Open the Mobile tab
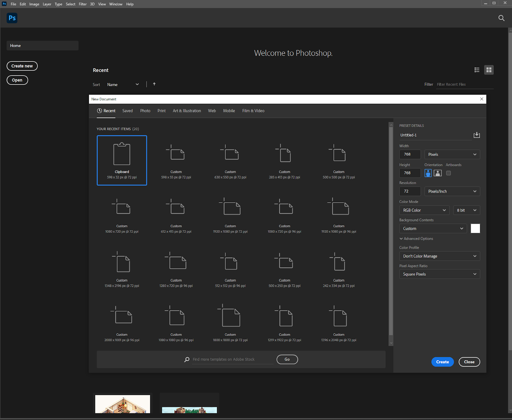Screen dimensions: 512x420 (229, 111)
